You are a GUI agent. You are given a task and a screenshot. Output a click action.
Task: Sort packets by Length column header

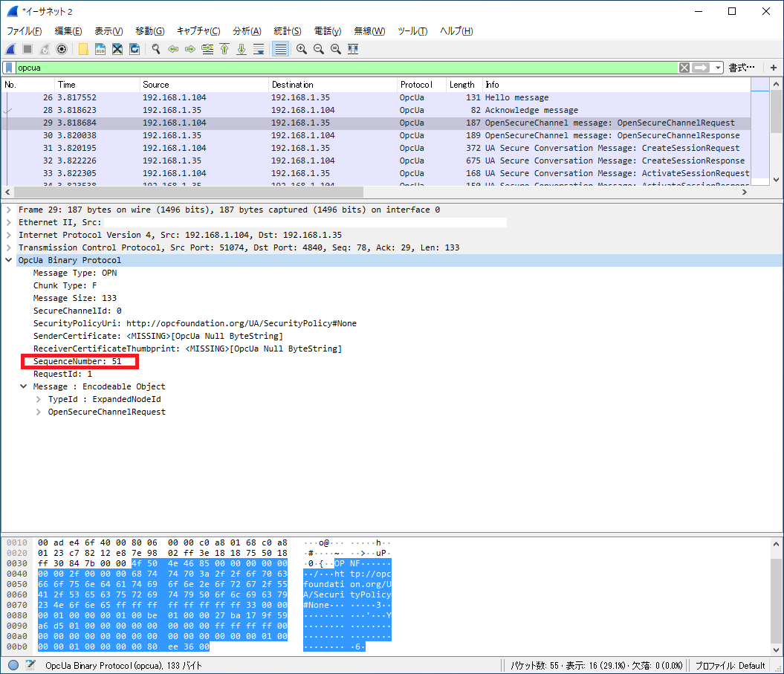[464, 85]
